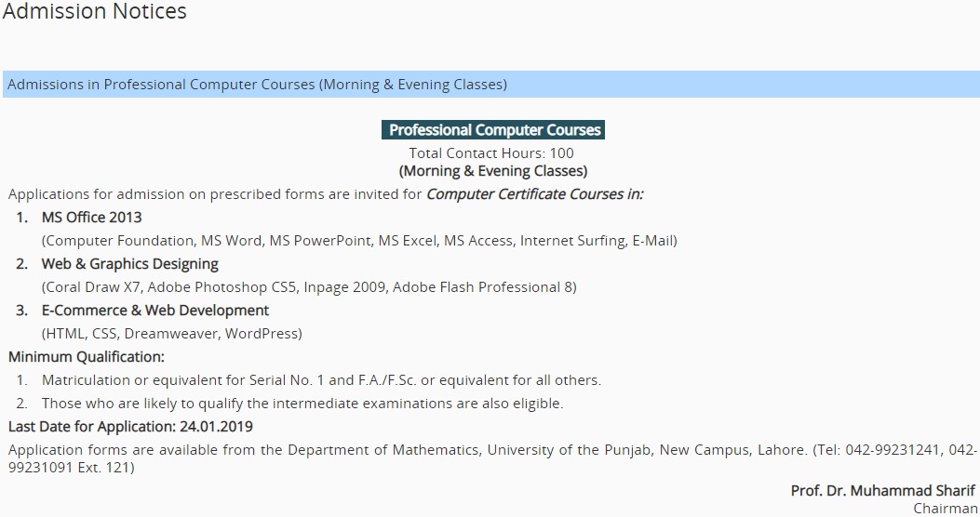The width and height of the screenshot is (980, 517).
Task: Click the HTML, CSS, Dreamweaver, WordPress line
Action: click(x=172, y=334)
